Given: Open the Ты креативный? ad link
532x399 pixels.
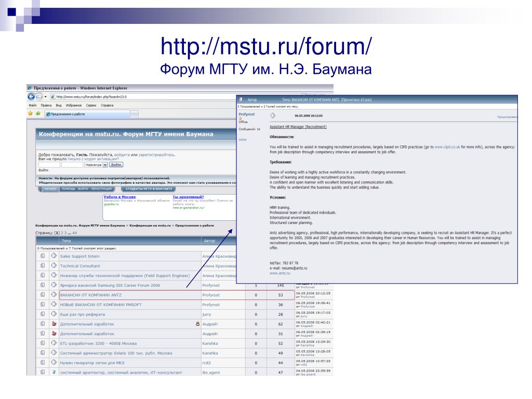Looking at the screenshot, I should pos(188,197).
